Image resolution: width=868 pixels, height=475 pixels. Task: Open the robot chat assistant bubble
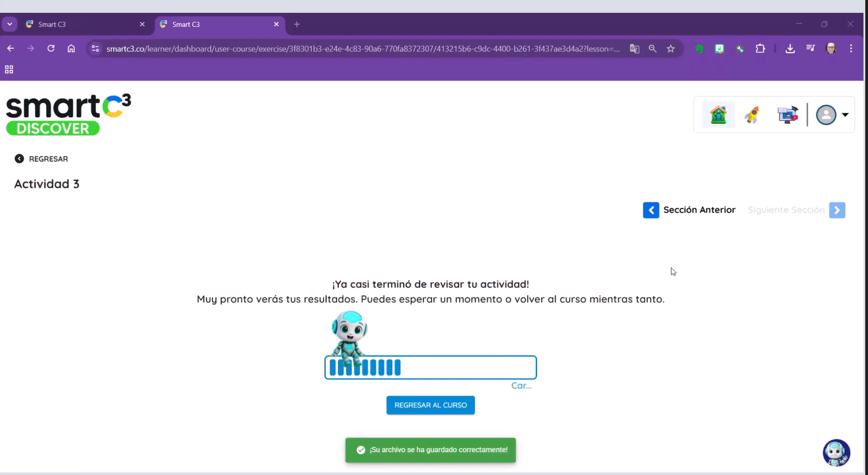click(836, 453)
